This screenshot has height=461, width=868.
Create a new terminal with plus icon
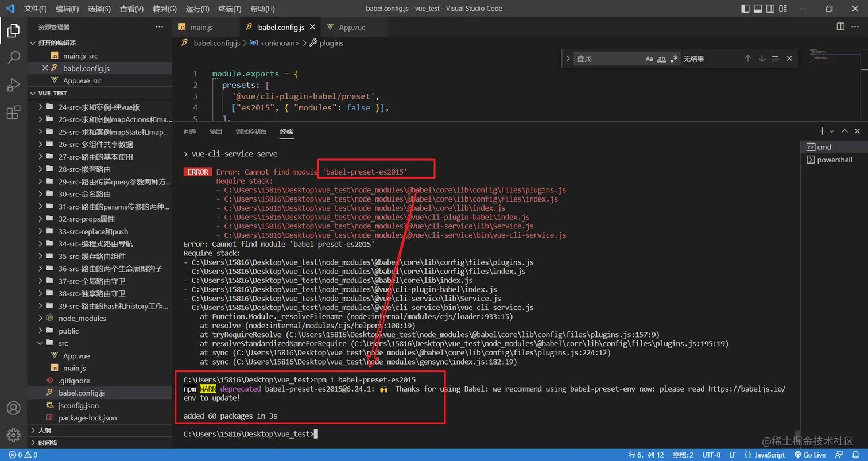[822, 131]
